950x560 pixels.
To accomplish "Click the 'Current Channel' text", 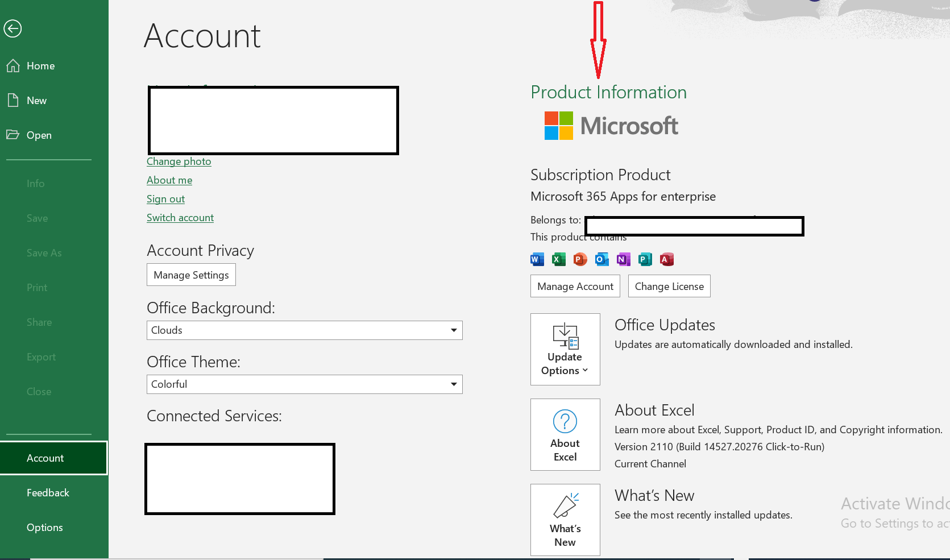I will coord(650,464).
